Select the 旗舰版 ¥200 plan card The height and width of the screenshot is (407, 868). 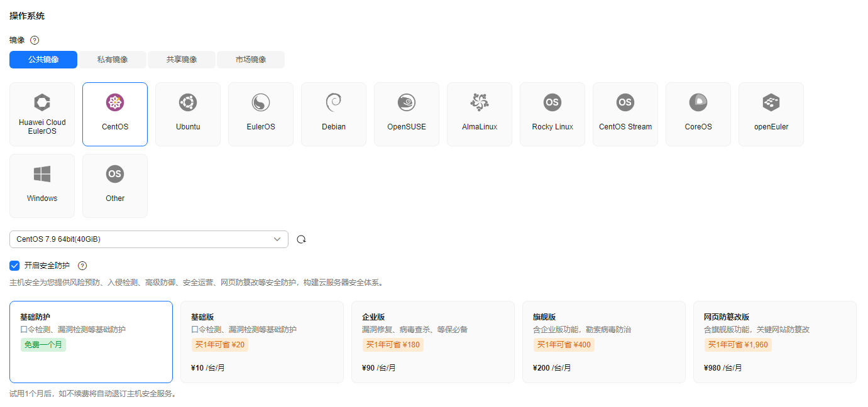604,342
